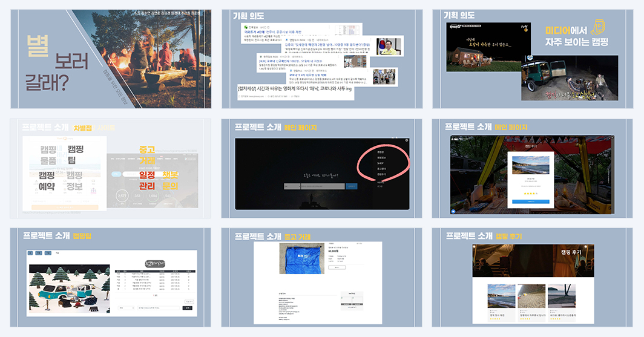Click the first blue filter tab in 캠핑팁 page
The width and height of the screenshot is (644, 337).
(30, 254)
